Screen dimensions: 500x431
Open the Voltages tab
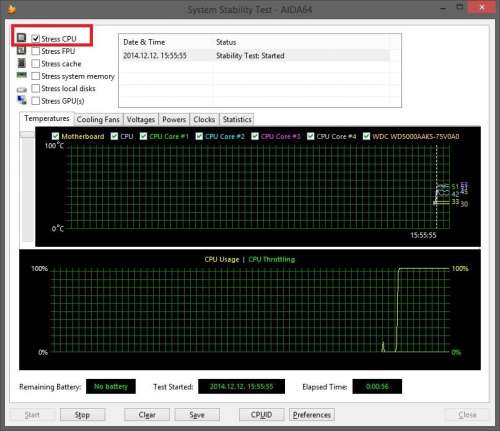coord(141,119)
